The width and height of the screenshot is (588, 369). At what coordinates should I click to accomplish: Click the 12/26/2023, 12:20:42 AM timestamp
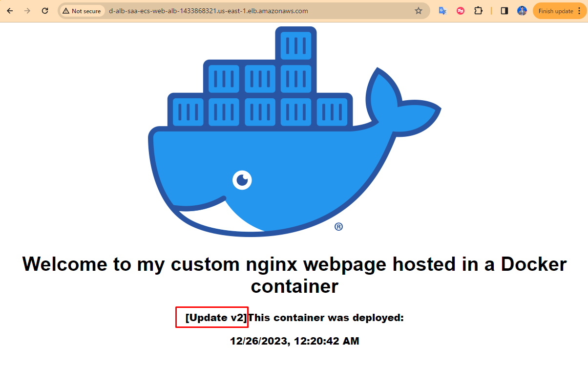point(294,341)
